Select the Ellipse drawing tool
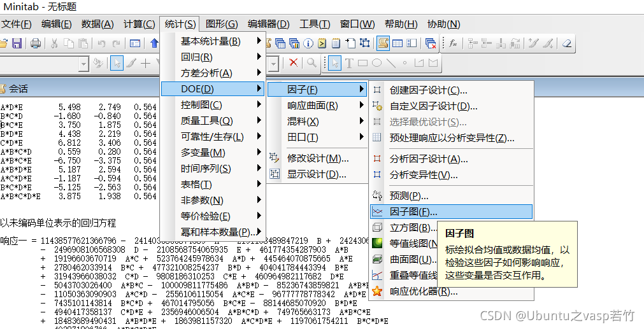Viewport: 644px width, 329px height. click(376, 63)
